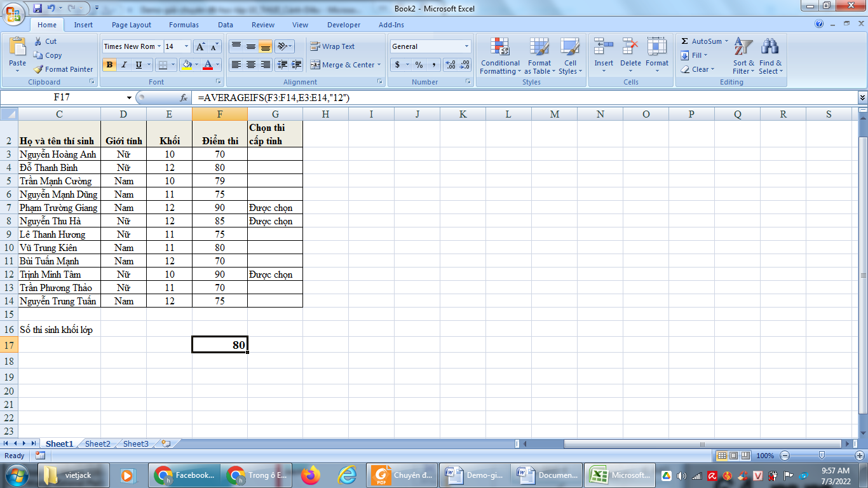Screen dimensions: 868x488
Task: Toggle Bottom Align
Action: click(x=266, y=46)
